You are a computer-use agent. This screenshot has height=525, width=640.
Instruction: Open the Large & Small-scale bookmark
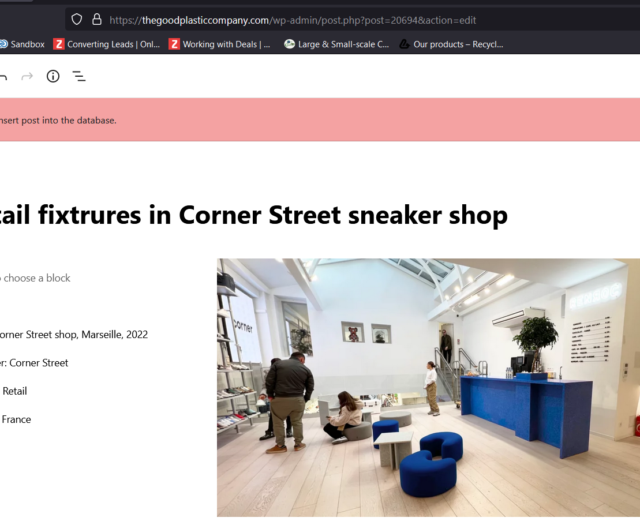tap(337, 44)
